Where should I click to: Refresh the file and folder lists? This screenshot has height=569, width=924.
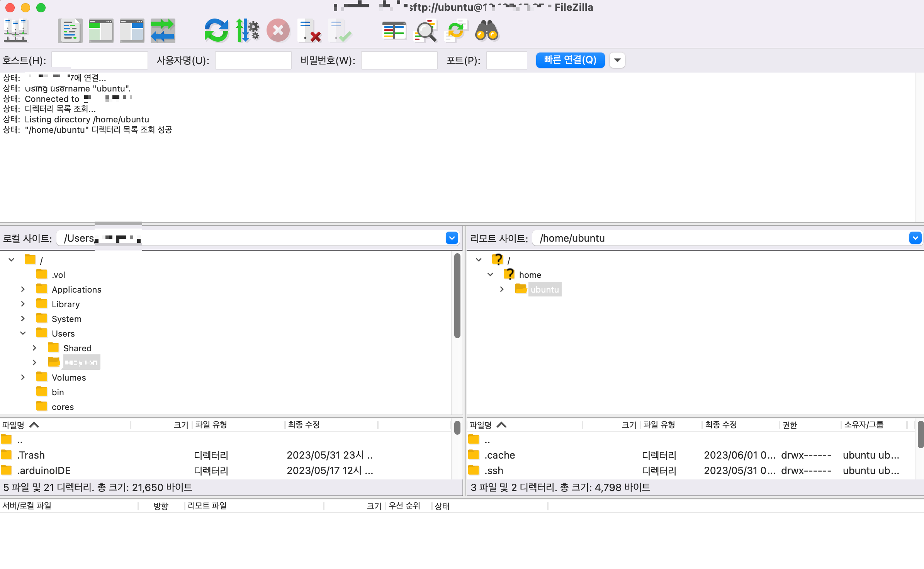(216, 30)
